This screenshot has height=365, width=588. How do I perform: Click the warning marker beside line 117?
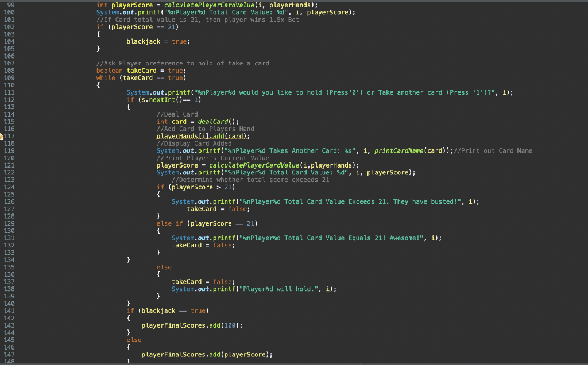click(x=2, y=137)
